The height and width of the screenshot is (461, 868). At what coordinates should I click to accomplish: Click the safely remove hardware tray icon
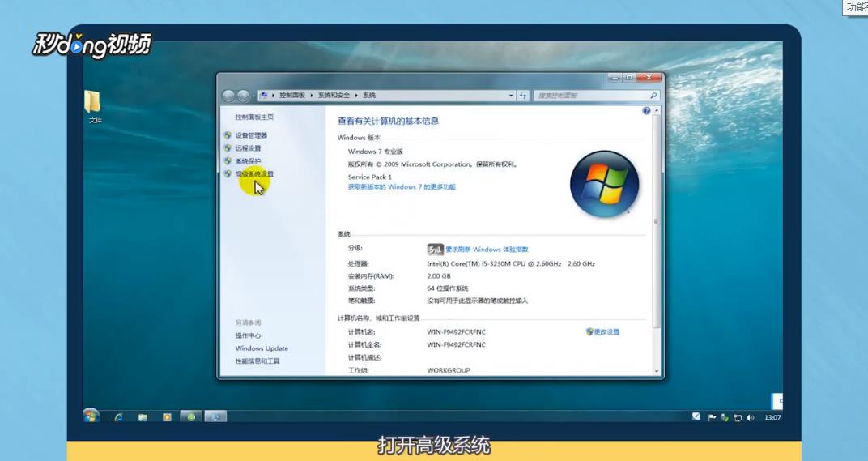pos(725,417)
